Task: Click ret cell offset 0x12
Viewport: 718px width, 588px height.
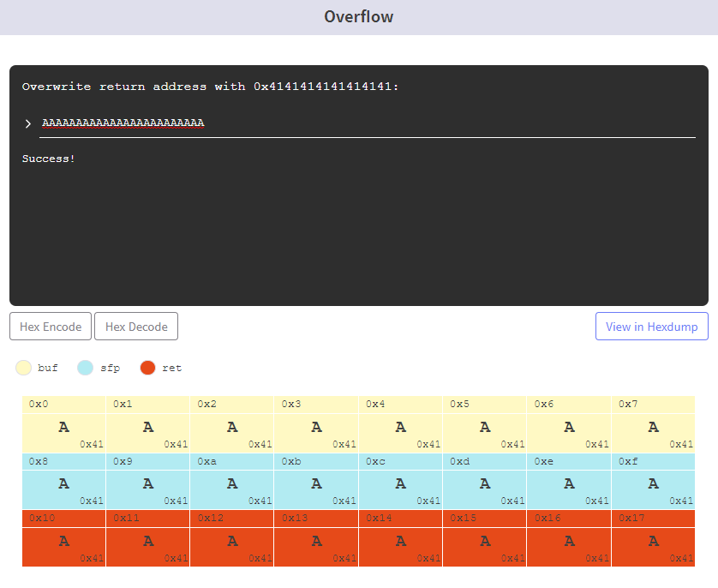Action: pyautogui.click(x=232, y=538)
